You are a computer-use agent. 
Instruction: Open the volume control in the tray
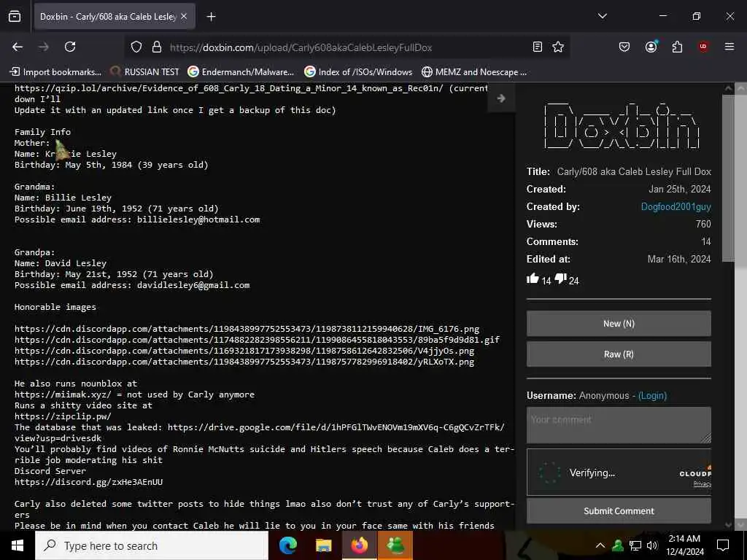click(652, 545)
